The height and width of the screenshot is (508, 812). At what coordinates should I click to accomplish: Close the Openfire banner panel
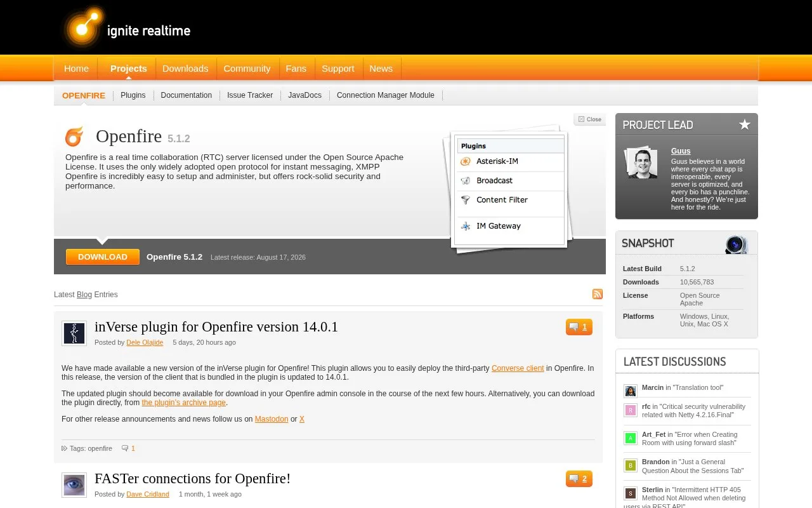click(590, 119)
